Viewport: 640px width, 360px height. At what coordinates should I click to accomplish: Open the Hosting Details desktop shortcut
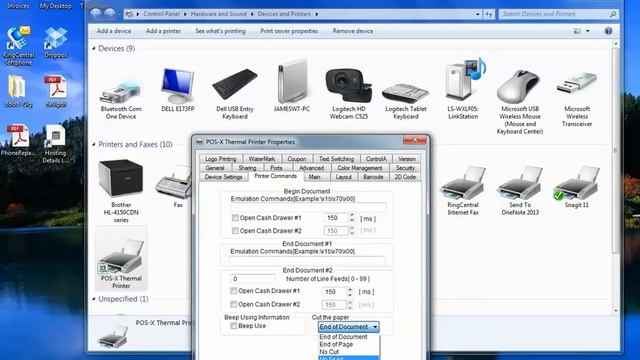tap(56, 144)
